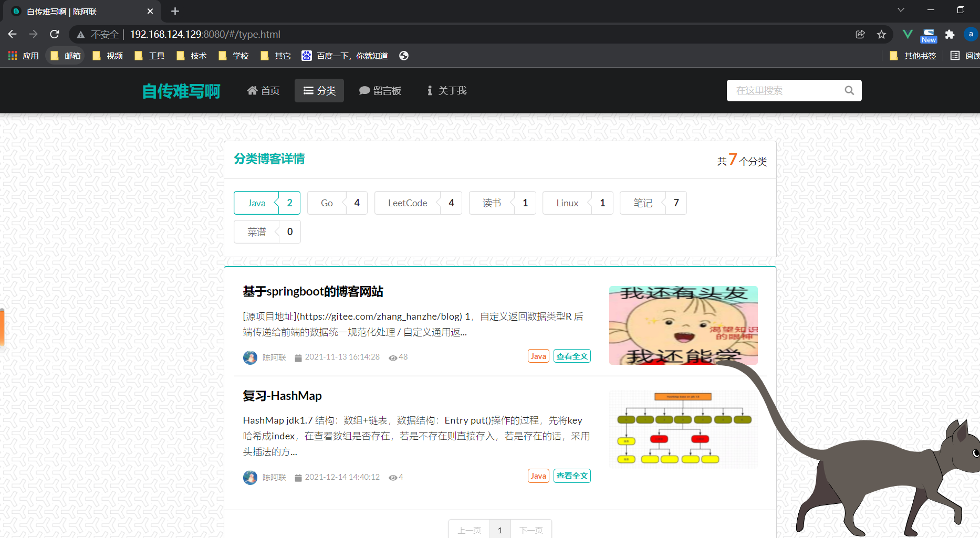Switch to the 分类 navigation item
The image size is (980, 538).
[319, 90]
